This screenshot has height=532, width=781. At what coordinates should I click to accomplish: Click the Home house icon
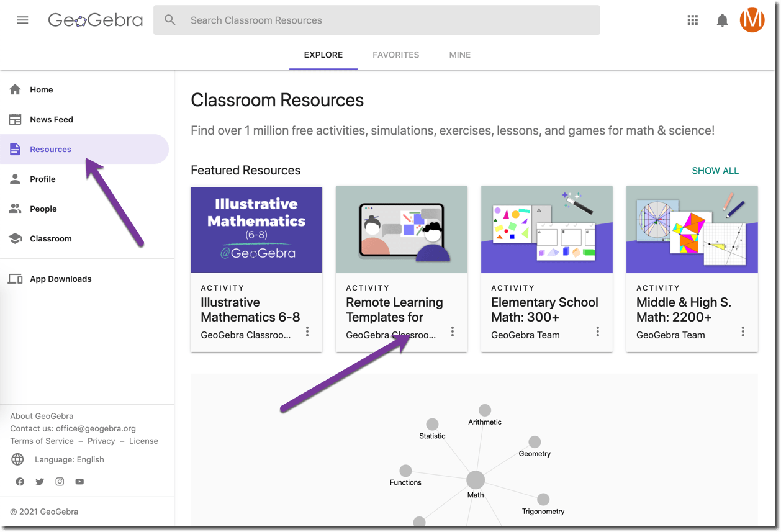(16, 89)
